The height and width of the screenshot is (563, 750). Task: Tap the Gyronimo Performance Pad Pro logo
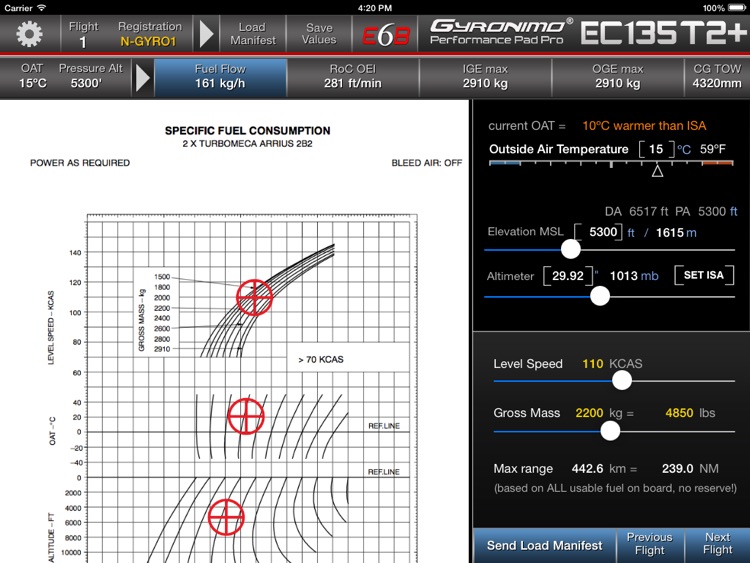click(501, 32)
